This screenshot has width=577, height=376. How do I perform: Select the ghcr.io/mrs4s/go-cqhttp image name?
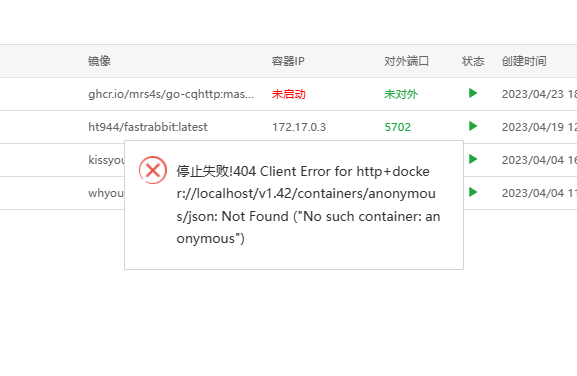point(171,94)
